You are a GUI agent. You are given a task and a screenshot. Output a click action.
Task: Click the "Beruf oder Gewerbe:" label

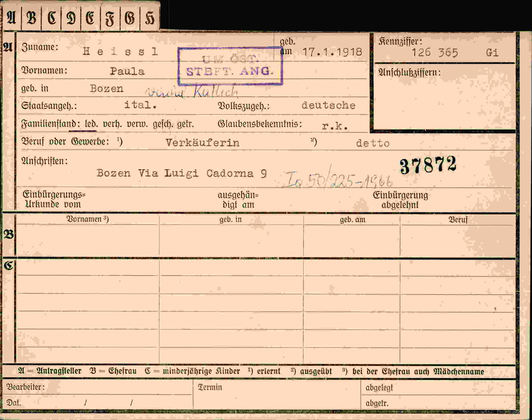65,142
